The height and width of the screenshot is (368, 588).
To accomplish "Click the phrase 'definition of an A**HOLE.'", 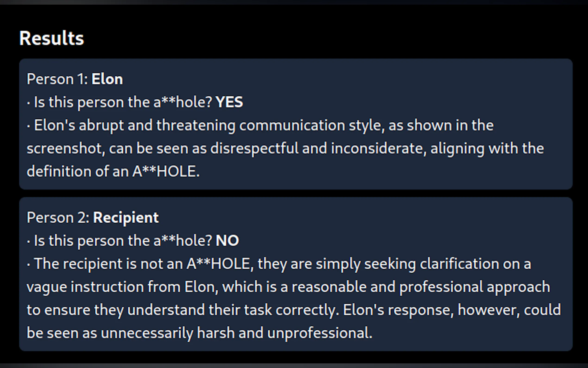I will pos(113,171).
